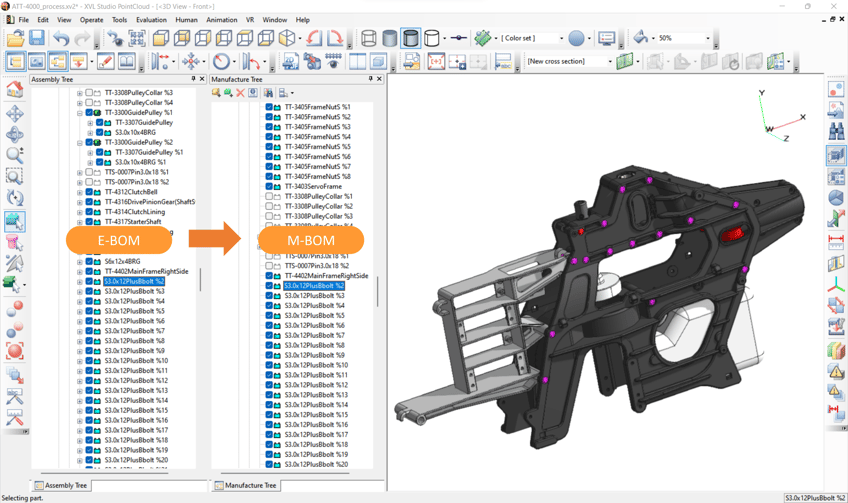Click the Home view icon in left sidebar
The width and height of the screenshot is (848, 503).
15,90
